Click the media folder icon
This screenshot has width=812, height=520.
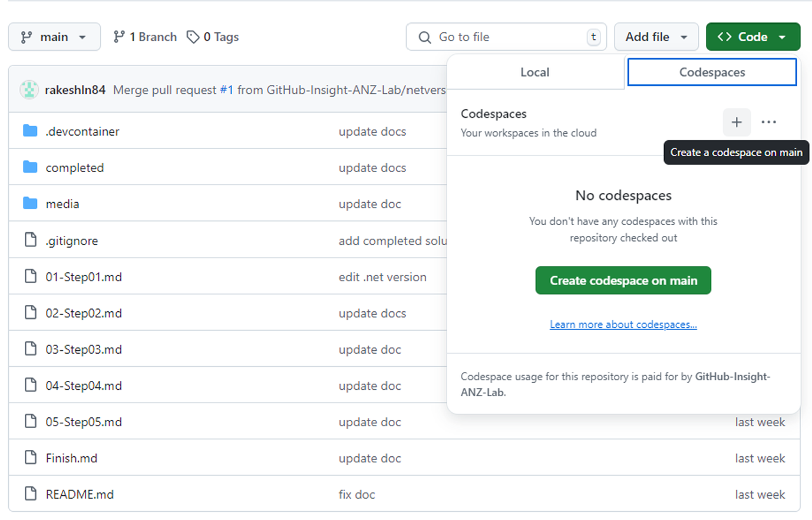click(x=30, y=203)
